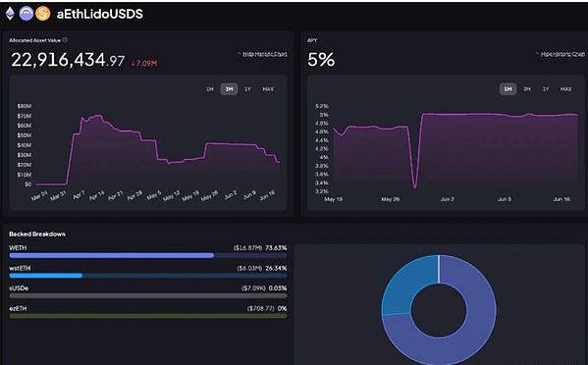This screenshot has height=365, width=588.
Task: Click the aEthLidoUSDS title
Action: pos(100,15)
